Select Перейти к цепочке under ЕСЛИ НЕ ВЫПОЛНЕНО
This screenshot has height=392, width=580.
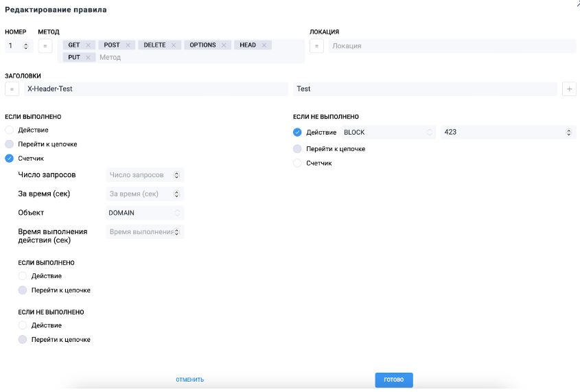coord(297,149)
